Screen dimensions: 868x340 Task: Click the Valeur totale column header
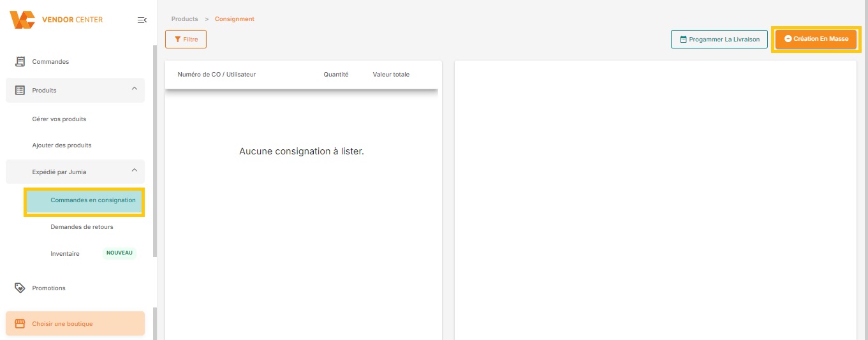pos(391,75)
